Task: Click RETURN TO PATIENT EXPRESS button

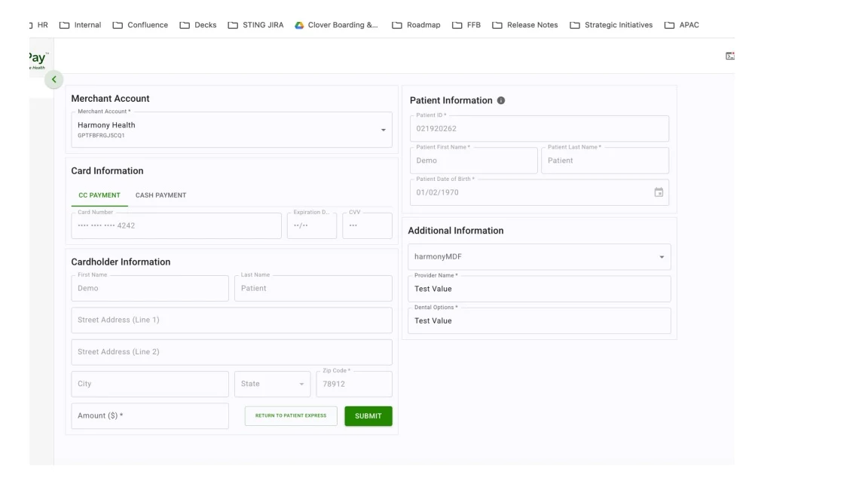Action: pos(291,416)
